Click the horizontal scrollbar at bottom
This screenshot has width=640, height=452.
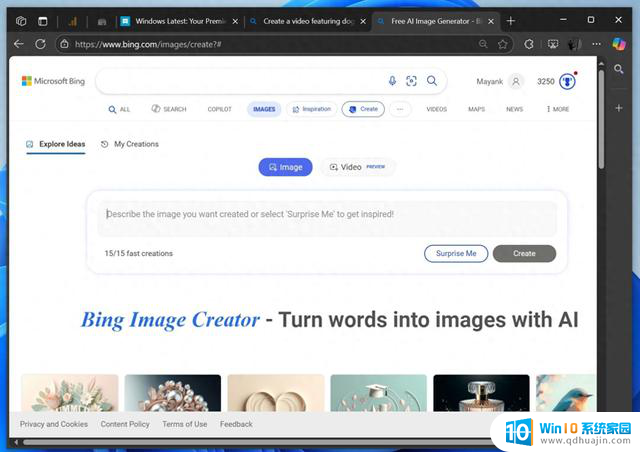coord(257,442)
